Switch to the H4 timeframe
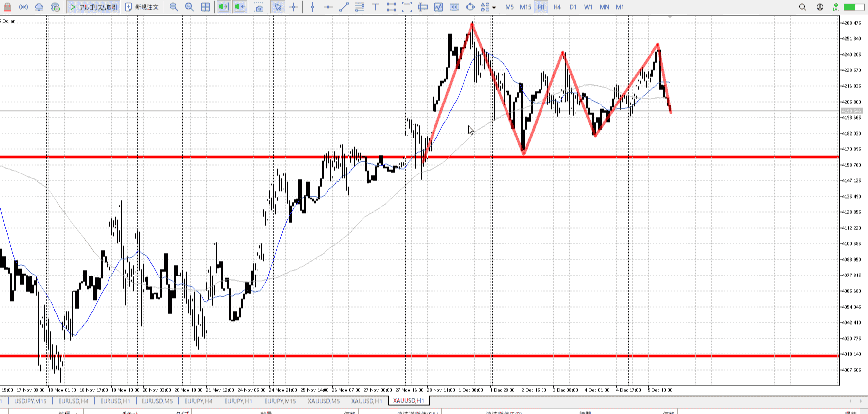Screen dimensions: 868x414 557,7
